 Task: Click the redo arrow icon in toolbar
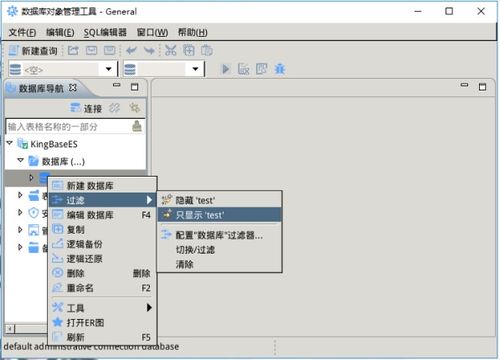(x=149, y=51)
